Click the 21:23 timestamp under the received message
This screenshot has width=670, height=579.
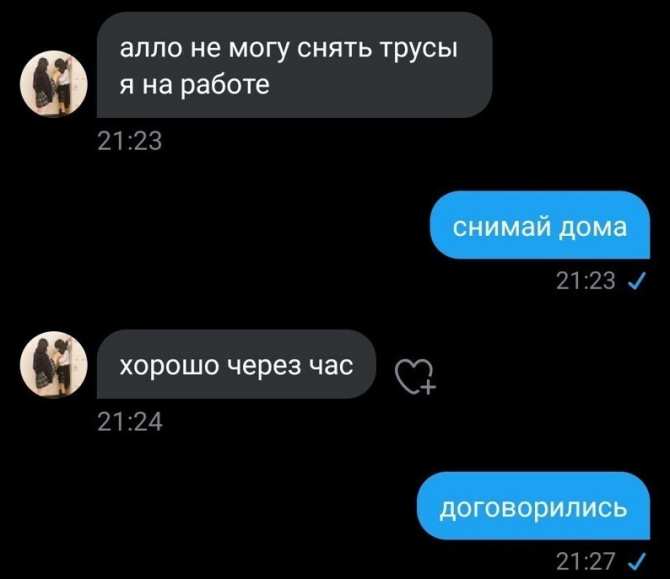pos(129,141)
